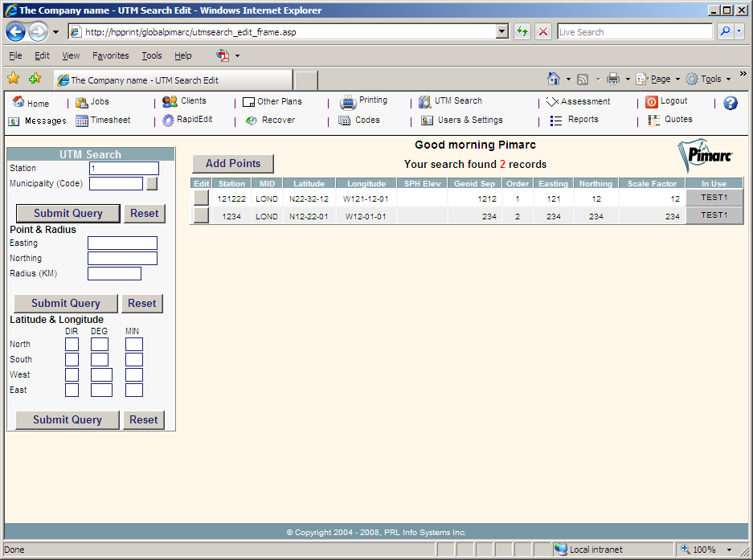
Task: Open Users & Settings icon
Action: (427, 121)
